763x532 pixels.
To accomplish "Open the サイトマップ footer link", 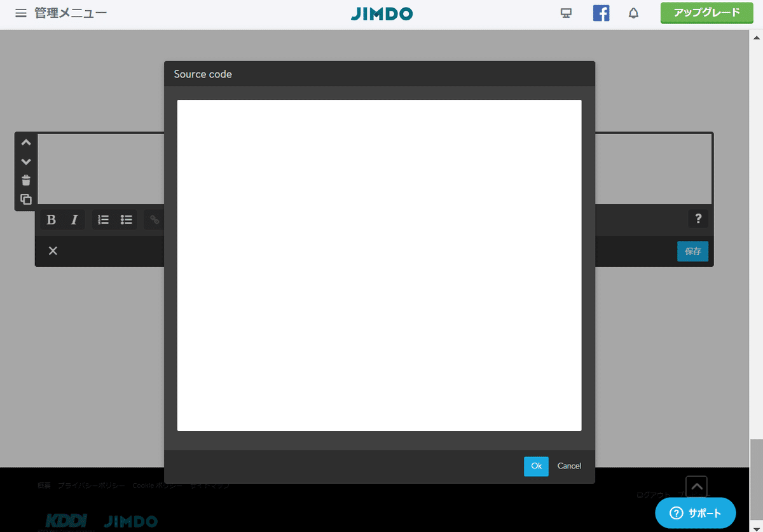I will pos(210,484).
